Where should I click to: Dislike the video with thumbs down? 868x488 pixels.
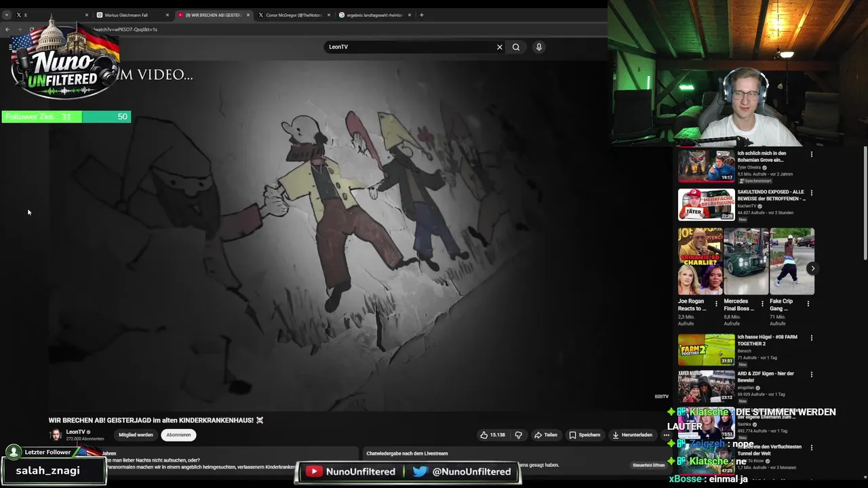pyautogui.click(x=519, y=435)
